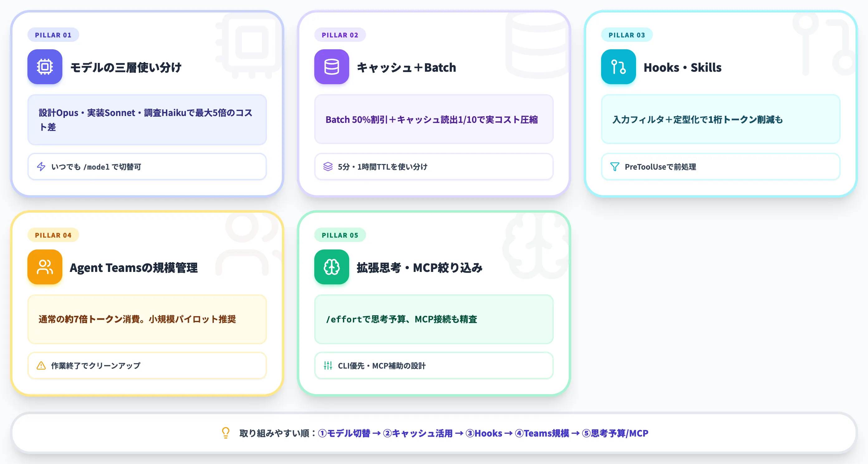Viewport: 868px width, 464px height.
Task: Click the layers icon next to 5分・1時間TTL
Action: point(328,167)
